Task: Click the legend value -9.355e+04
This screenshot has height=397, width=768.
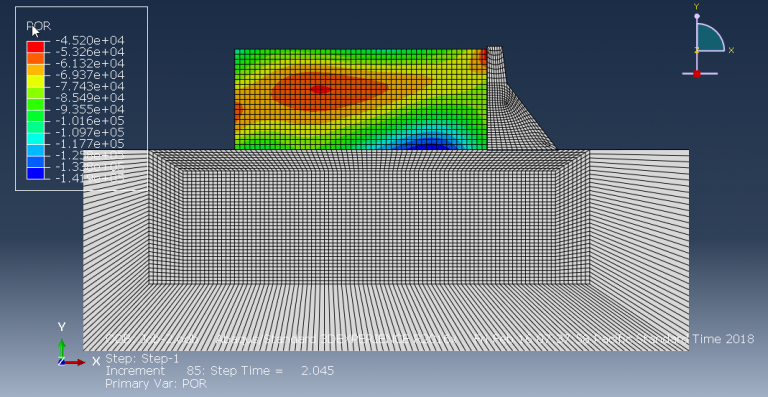Action: (x=90, y=109)
